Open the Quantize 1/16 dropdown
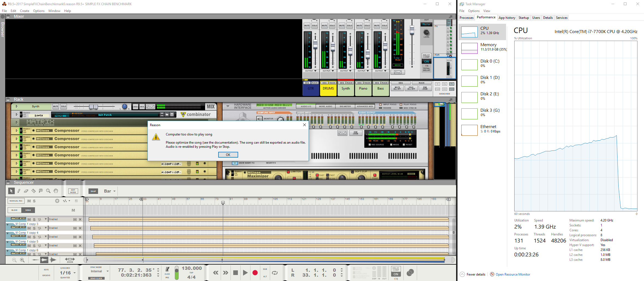This screenshot has width=644, height=281. click(68, 273)
